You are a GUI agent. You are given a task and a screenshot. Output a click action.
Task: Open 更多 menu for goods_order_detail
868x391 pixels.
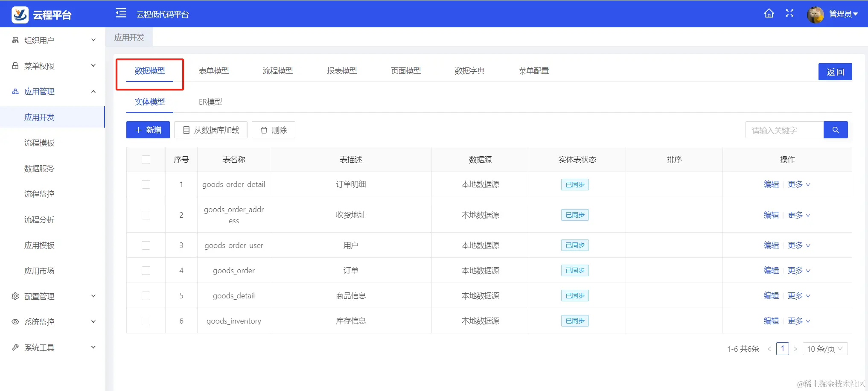coord(799,184)
